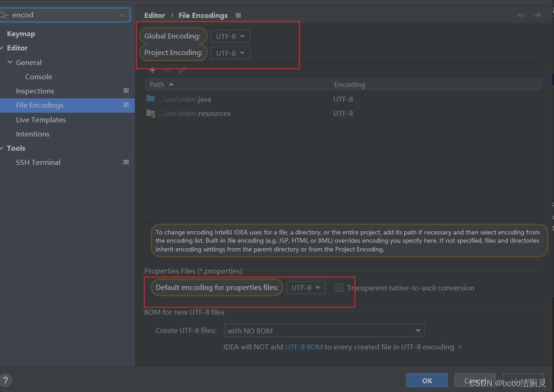Select the edit encoding pencil icon
This screenshot has width=554, height=392.
(181, 70)
